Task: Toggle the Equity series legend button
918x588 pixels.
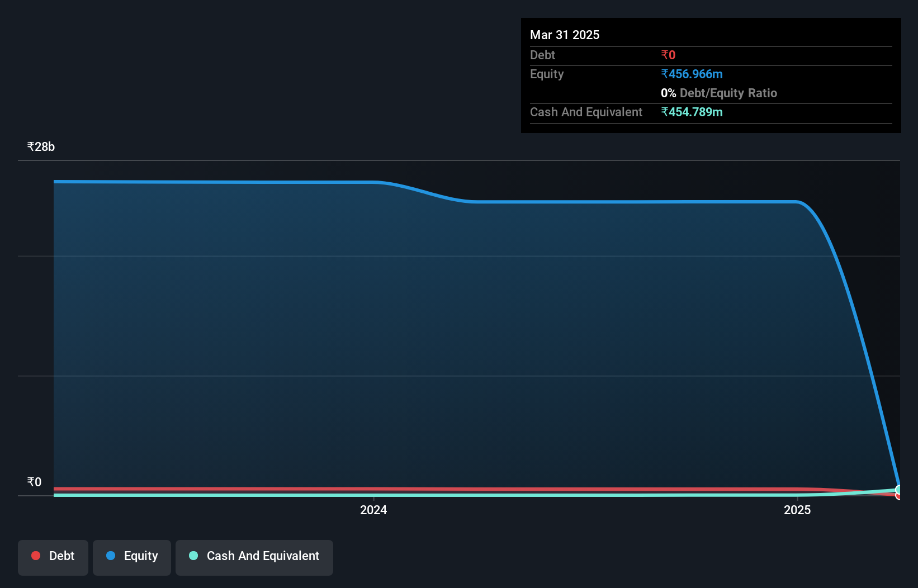Action: pos(132,557)
